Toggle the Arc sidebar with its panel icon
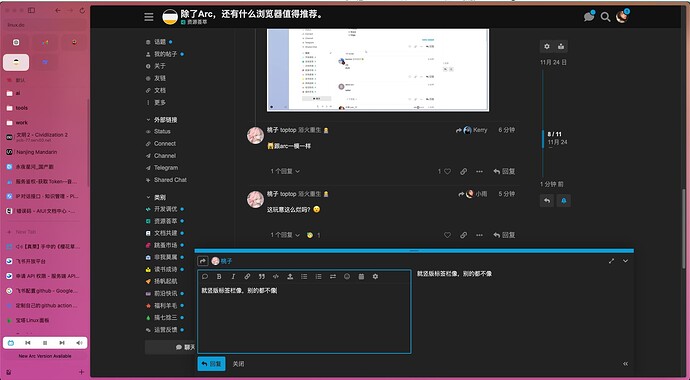Screen dimensions: 690x380 point(31,10)
